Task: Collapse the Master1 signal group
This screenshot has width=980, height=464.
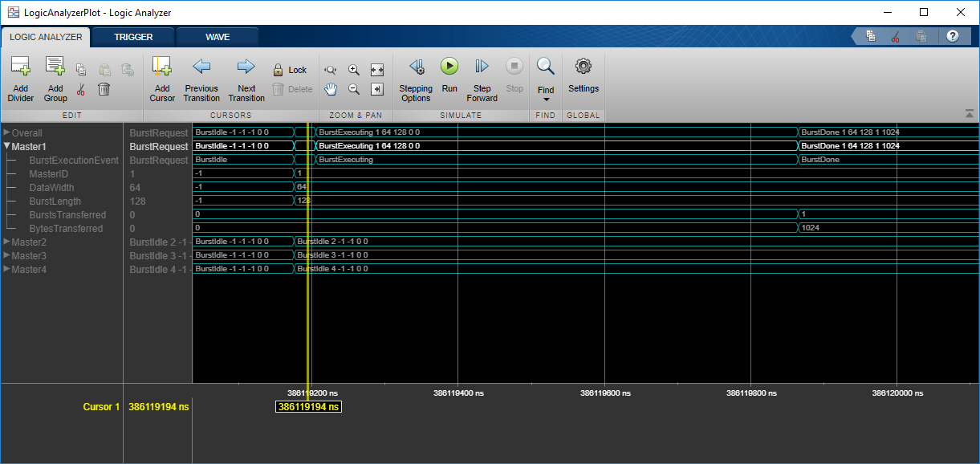Action: coord(7,146)
